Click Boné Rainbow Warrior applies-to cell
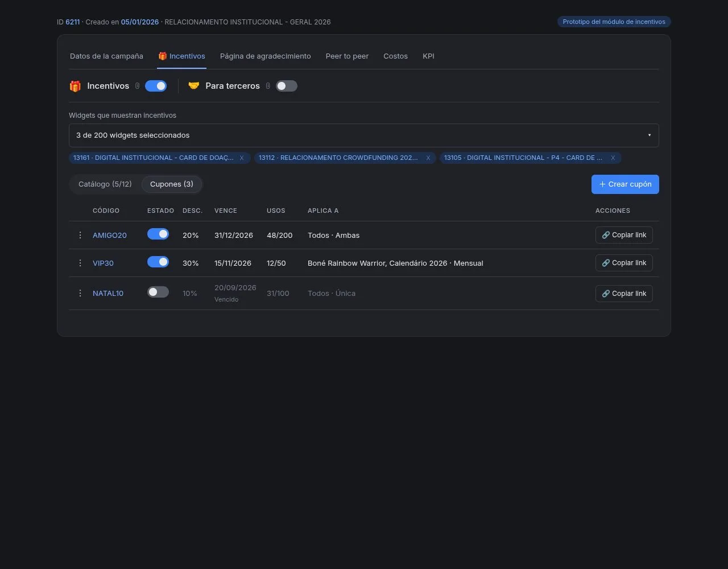 pos(395,263)
